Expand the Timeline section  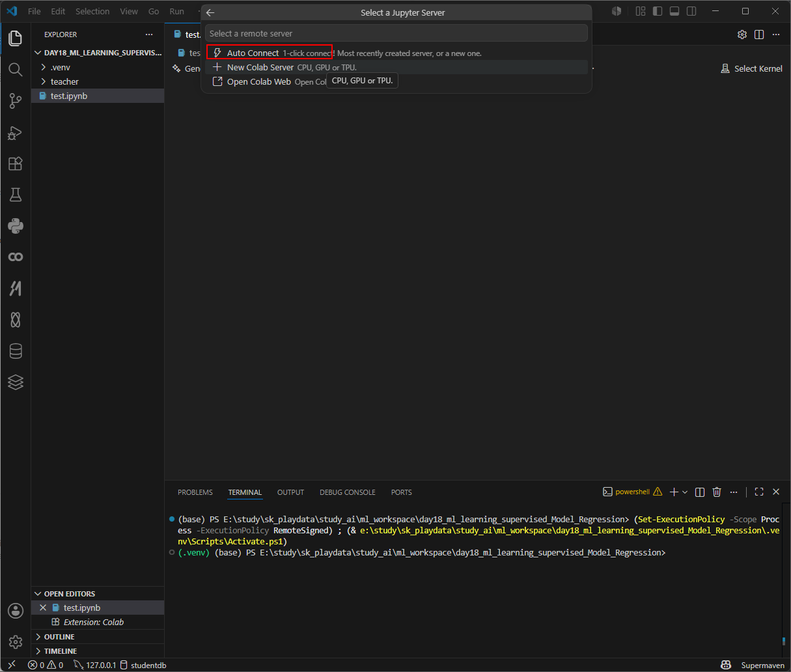point(98,651)
